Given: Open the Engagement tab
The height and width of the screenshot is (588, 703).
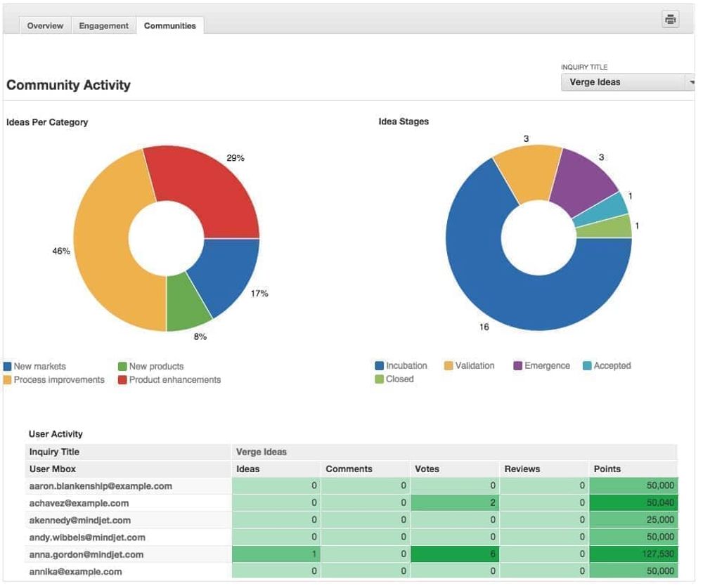Looking at the screenshot, I should (x=103, y=25).
